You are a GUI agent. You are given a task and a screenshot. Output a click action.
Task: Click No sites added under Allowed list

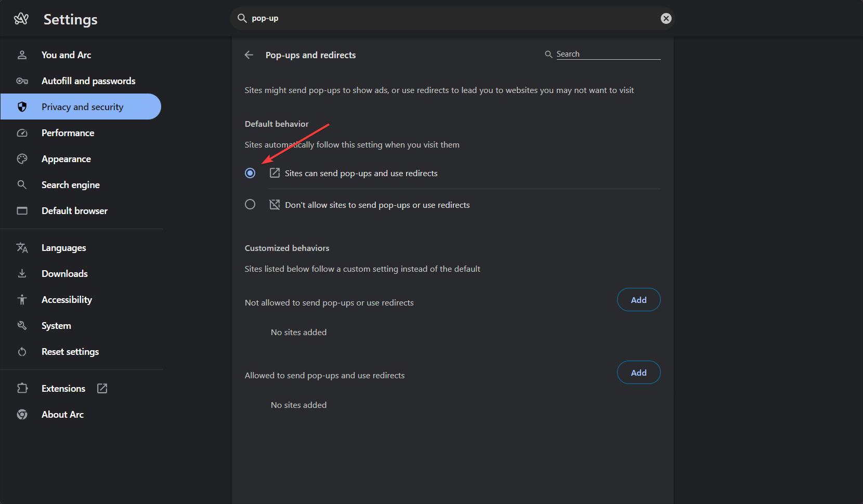pyautogui.click(x=299, y=405)
